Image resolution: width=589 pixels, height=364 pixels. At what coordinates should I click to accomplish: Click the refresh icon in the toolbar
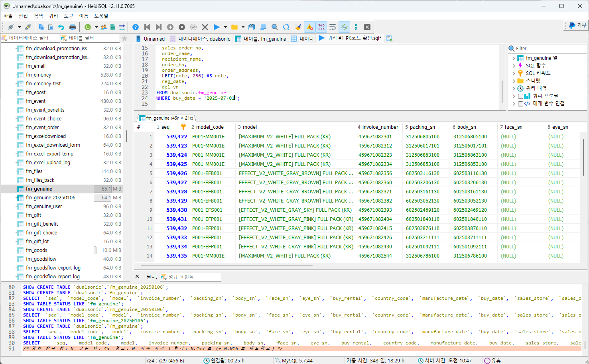pyautogui.click(x=87, y=27)
